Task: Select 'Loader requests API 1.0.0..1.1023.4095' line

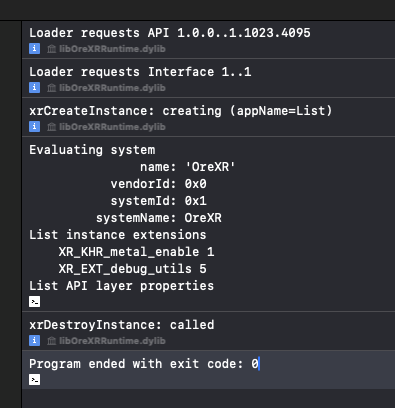Action: [170, 33]
